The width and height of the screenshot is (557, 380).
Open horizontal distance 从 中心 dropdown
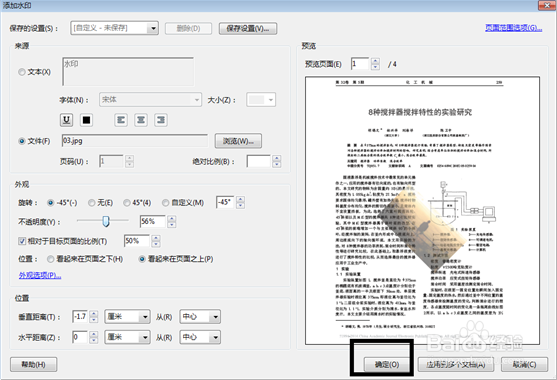click(200, 337)
